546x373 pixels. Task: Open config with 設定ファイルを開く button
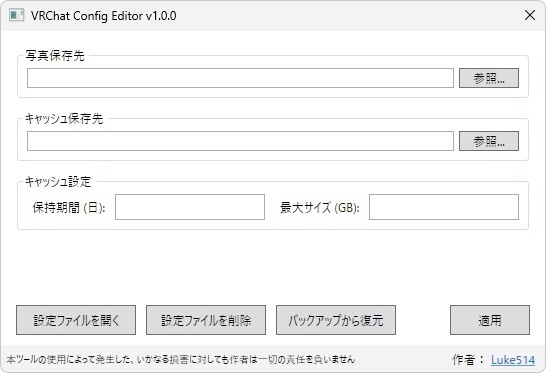[76, 320]
